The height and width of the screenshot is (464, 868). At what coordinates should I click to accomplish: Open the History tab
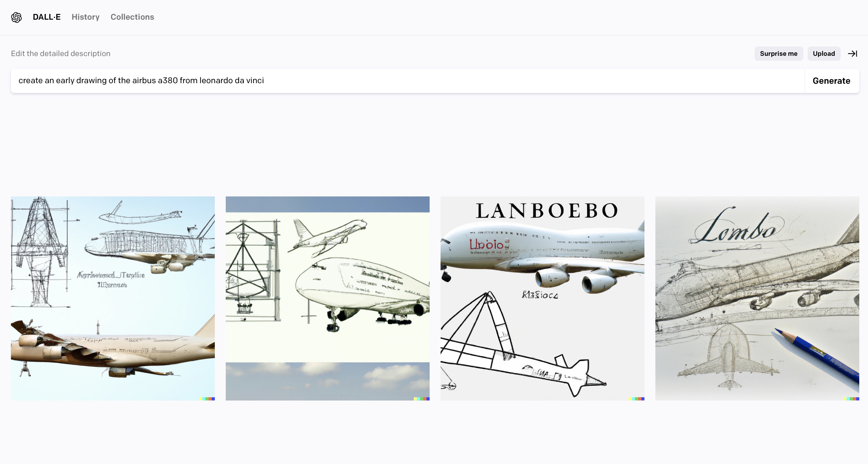(86, 17)
